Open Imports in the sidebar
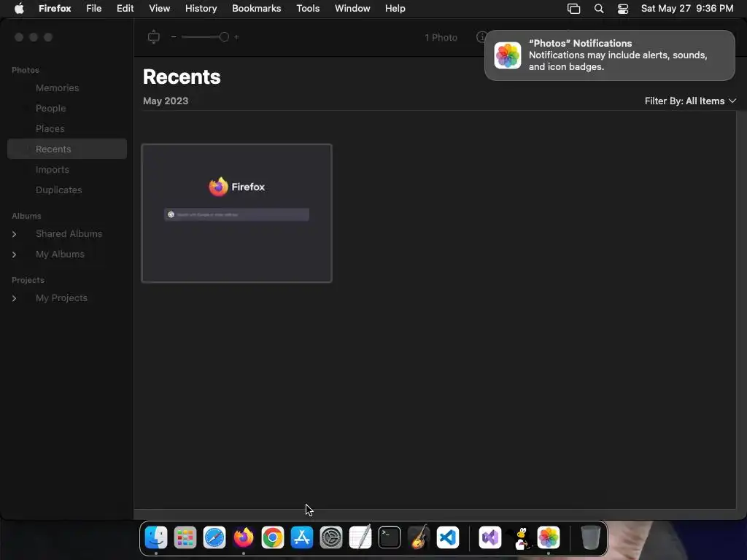747x560 pixels. (x=53, y=169)
